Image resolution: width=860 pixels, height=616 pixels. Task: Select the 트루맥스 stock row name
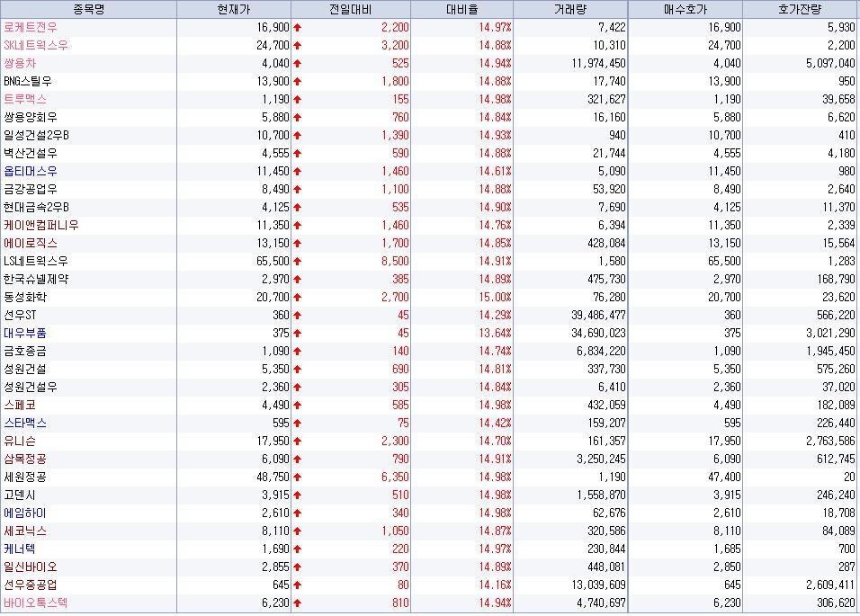click(x=25, y=99)
